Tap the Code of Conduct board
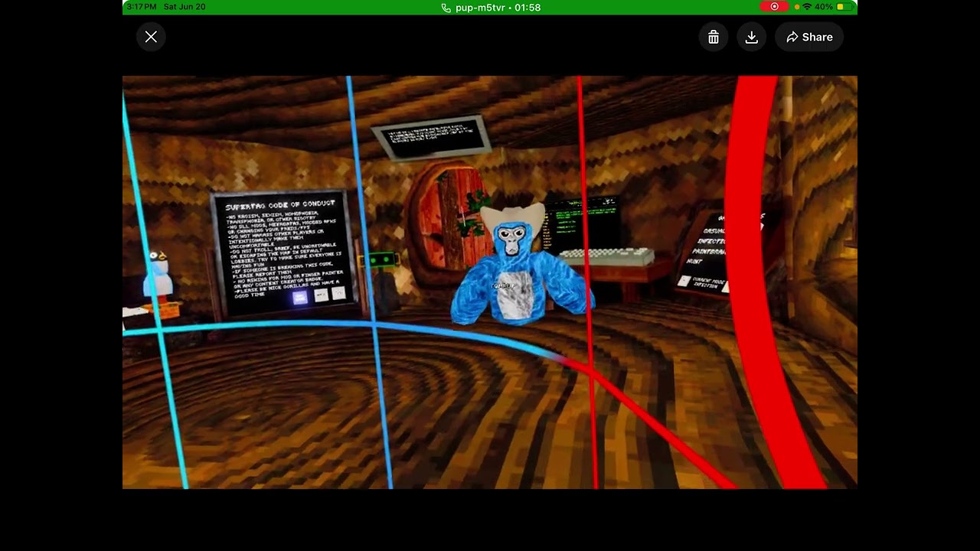 pyautogui.click(x=283, y=253)
